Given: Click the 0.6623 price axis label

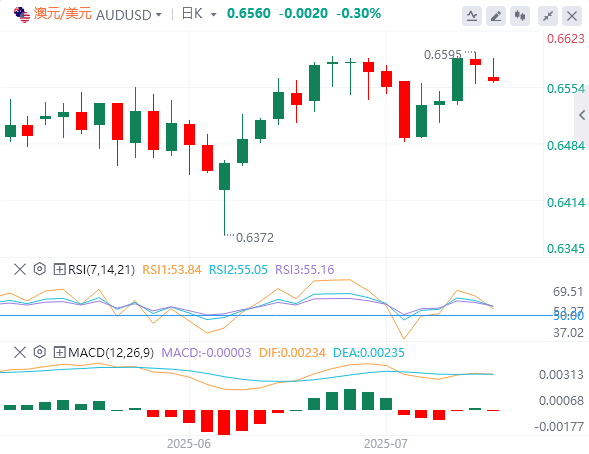Looking at the screenshot, I should click(566, 39).
